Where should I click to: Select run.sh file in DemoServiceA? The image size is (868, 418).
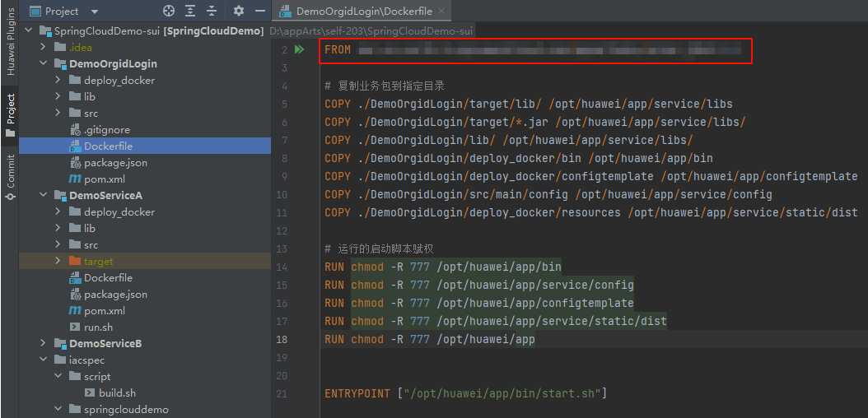[98, 327]
